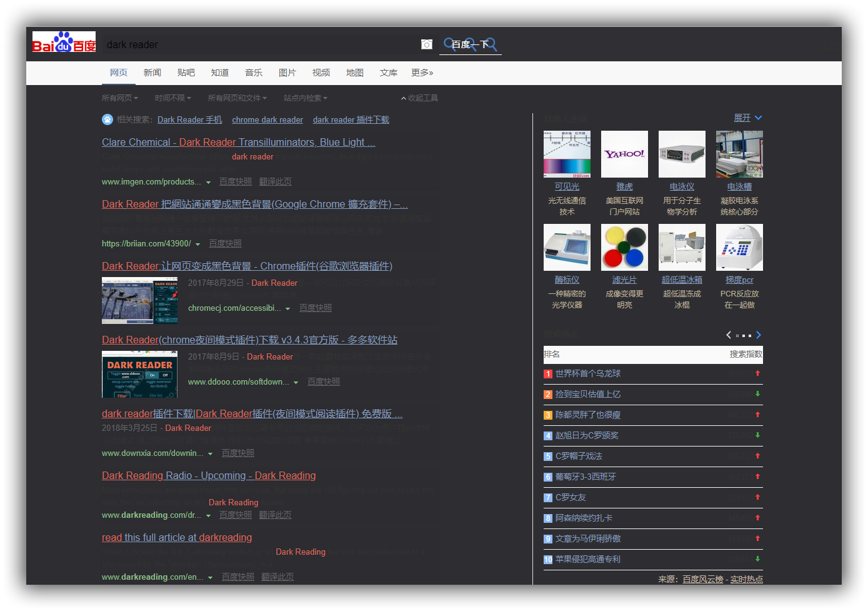Open the 电泳槽 thumbnail image

739,154
